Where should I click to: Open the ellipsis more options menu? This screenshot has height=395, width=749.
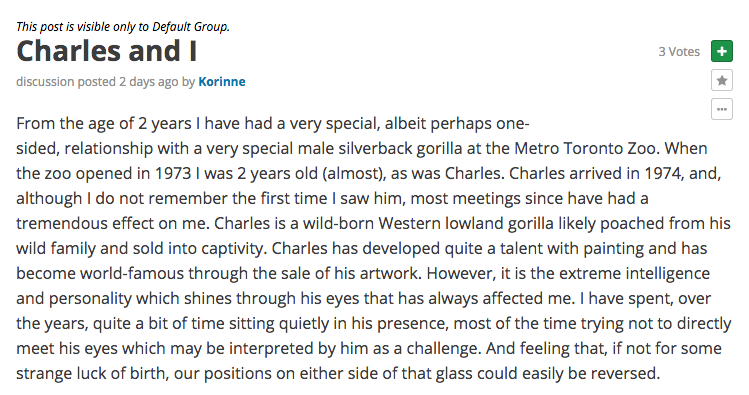[722, 109]
